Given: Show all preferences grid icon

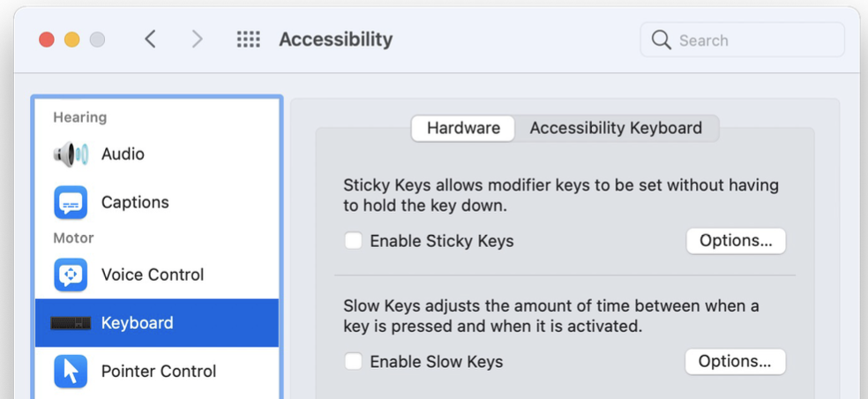Looking at the screenshot, I should tap(249, 40).
